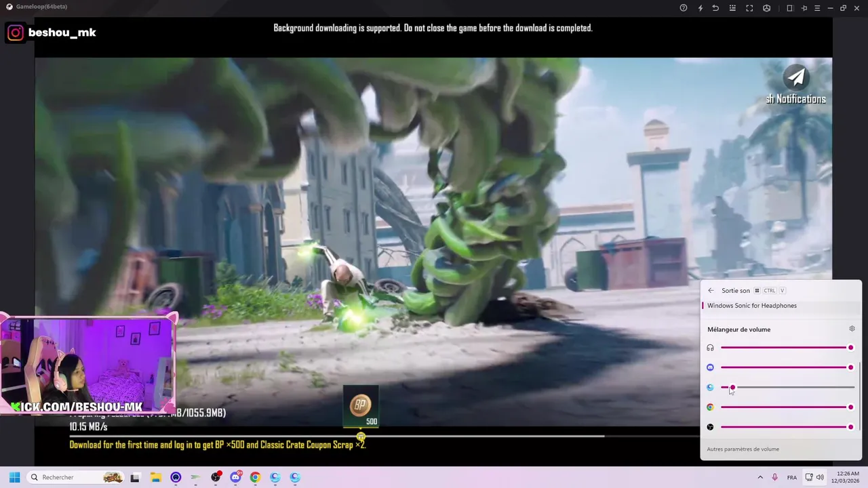The height and width of the screenshot is (488, 868).
Task: Open the Windows Start menu
Action: tap(14, 477)
